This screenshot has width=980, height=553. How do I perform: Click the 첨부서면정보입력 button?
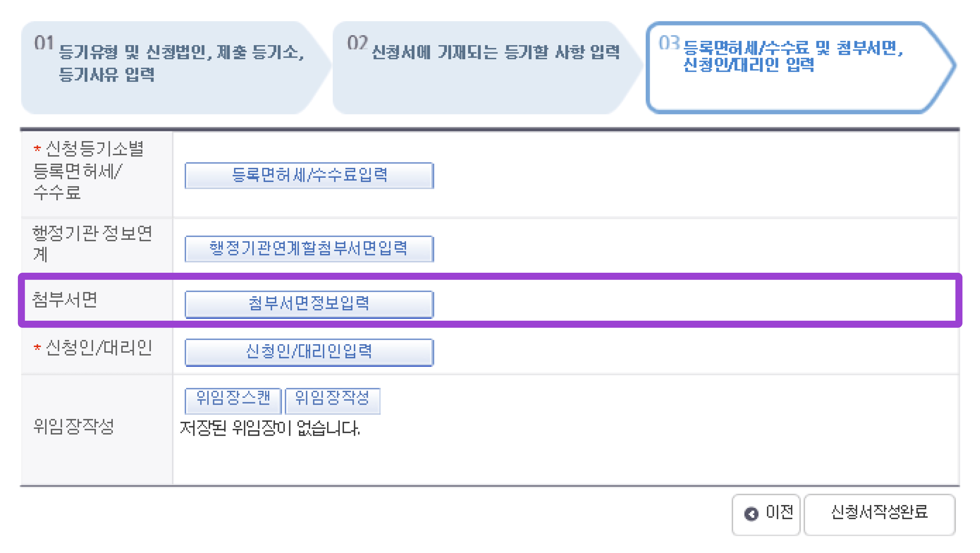309,304
